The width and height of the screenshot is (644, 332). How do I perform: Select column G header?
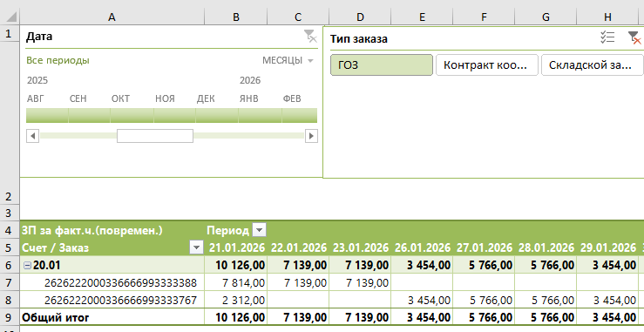click(x=546, y=17)
